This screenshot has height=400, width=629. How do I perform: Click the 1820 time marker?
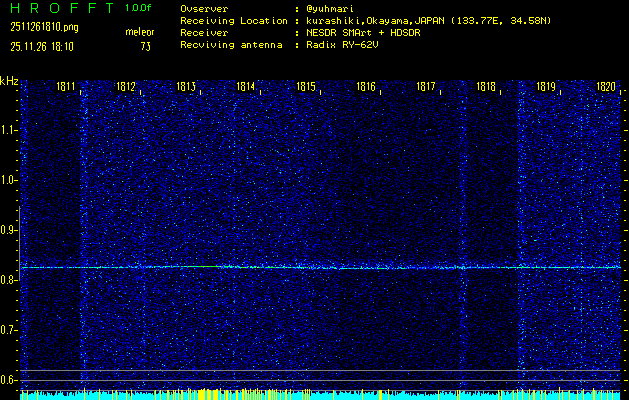click(605, 87)
